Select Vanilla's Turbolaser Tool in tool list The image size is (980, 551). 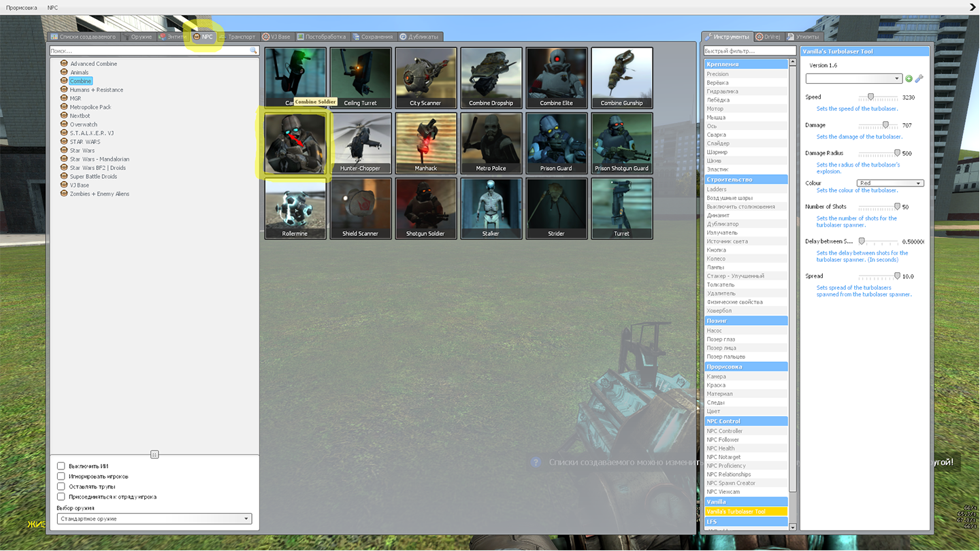(746, 512)
